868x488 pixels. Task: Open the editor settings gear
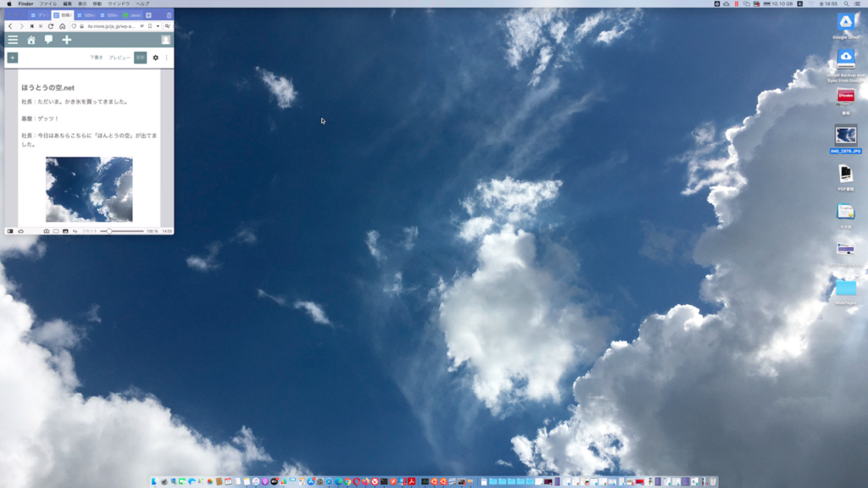155,58
